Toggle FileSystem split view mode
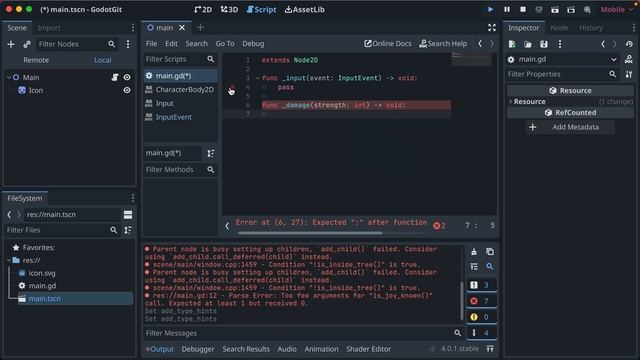The image size is (640, 360). tap(128, 215)
